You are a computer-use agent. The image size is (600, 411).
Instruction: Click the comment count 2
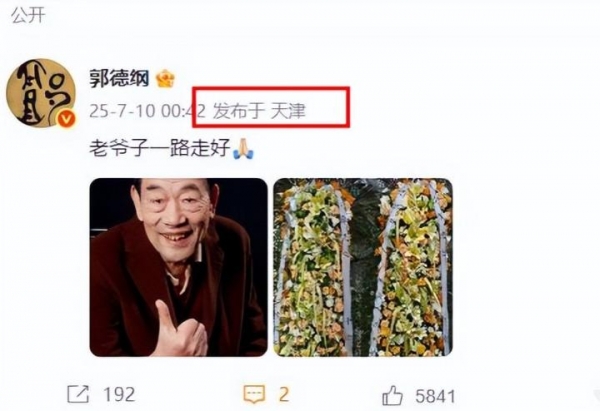point(284,395)
